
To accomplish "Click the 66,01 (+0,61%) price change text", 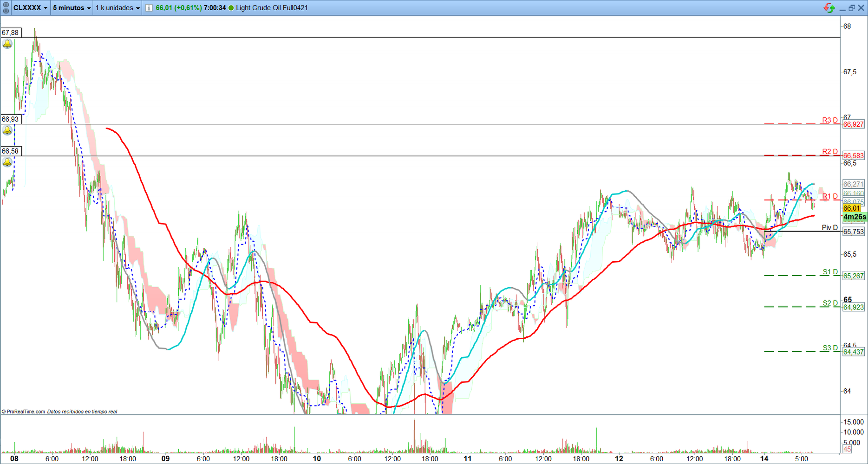I will pyautogui.click(x=179, y=8).
